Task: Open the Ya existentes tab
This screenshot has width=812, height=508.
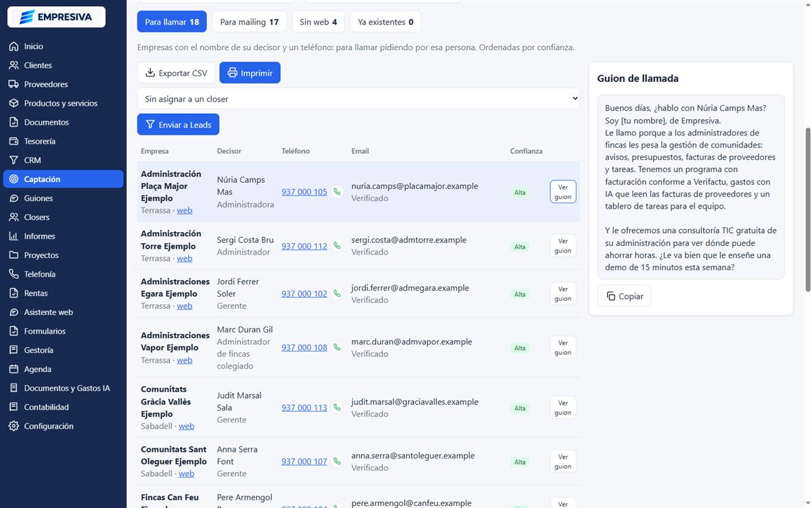Action: click(x=386, y=22)
